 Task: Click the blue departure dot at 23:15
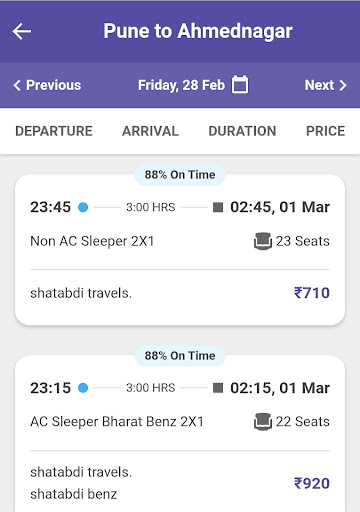click(x=83, y=388)
